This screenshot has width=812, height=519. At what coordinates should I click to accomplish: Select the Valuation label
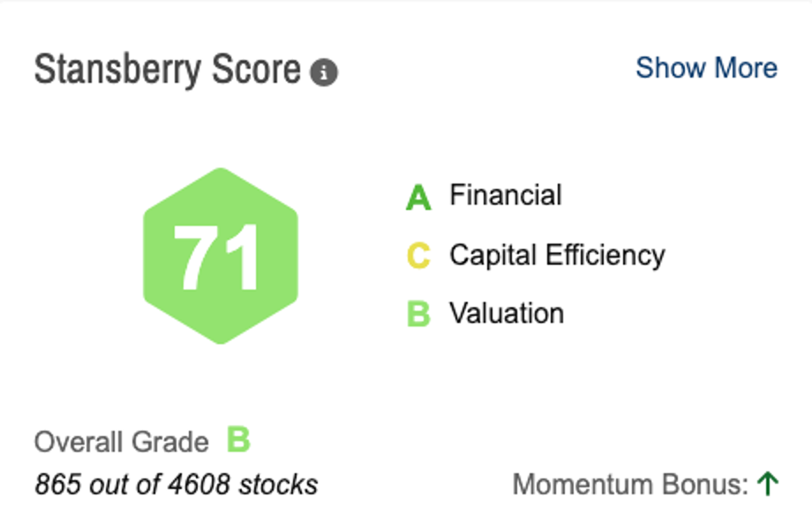tap(506, 313)
